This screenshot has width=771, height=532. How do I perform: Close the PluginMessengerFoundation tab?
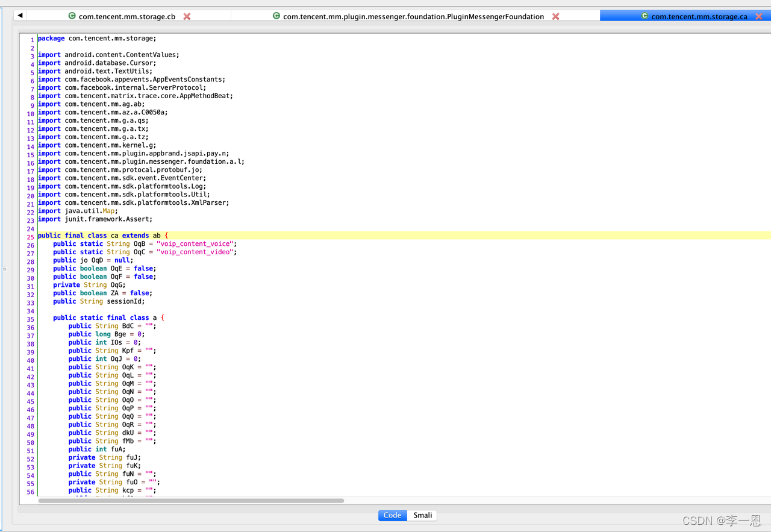pos(555,16)
